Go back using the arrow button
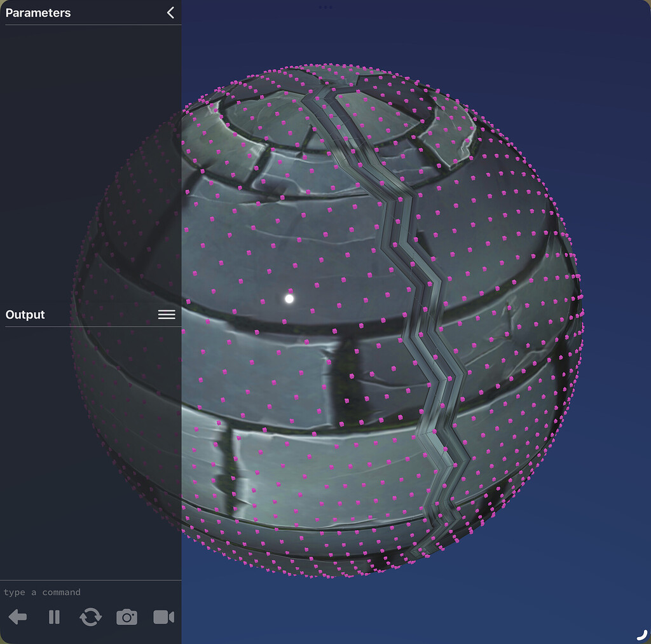The height and width of the screenshot is (644, 651). [18, 617]
